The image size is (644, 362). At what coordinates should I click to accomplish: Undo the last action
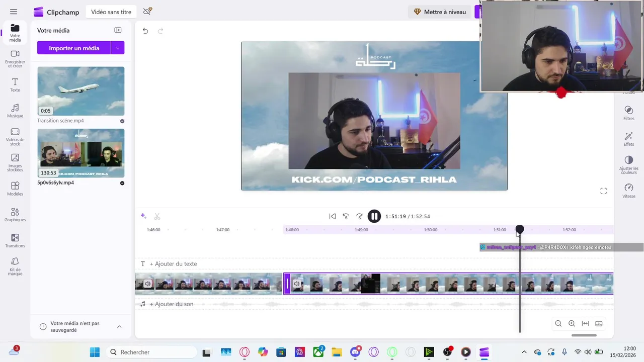tap(145, 31)
